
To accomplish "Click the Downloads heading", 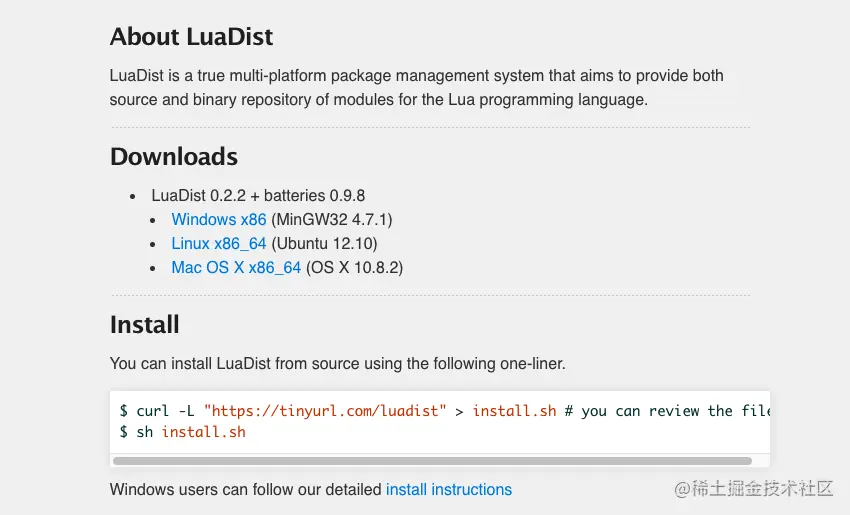I will coord(173,157).
